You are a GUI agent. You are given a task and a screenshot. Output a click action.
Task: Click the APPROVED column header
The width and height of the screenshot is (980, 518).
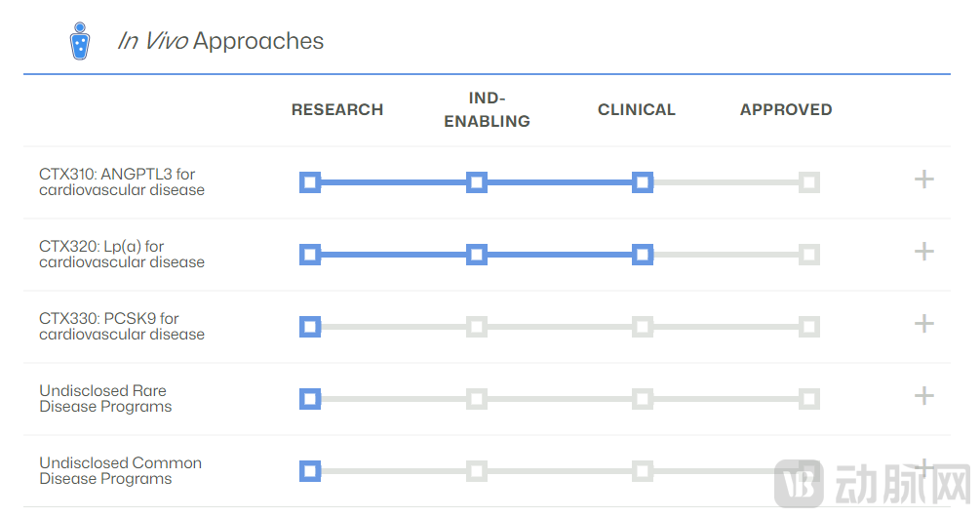point(786,110)
